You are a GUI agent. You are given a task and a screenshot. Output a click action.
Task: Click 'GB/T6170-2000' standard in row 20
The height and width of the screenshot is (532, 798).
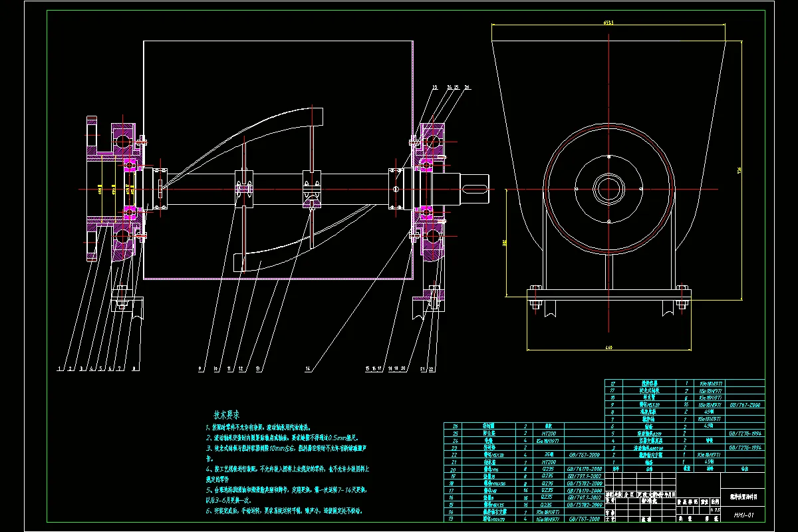pyautogui.click(x=585, y=469)
